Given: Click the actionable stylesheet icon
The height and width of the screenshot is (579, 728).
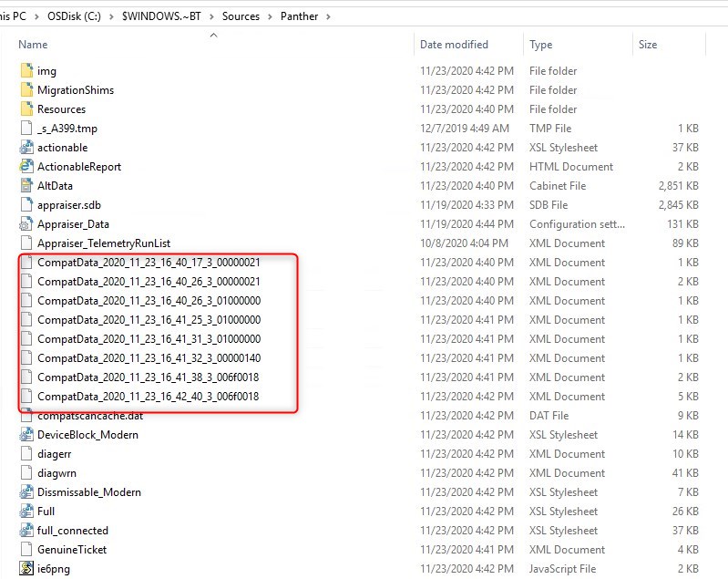Looking at the screenshot, I should [x=26, y=148].
